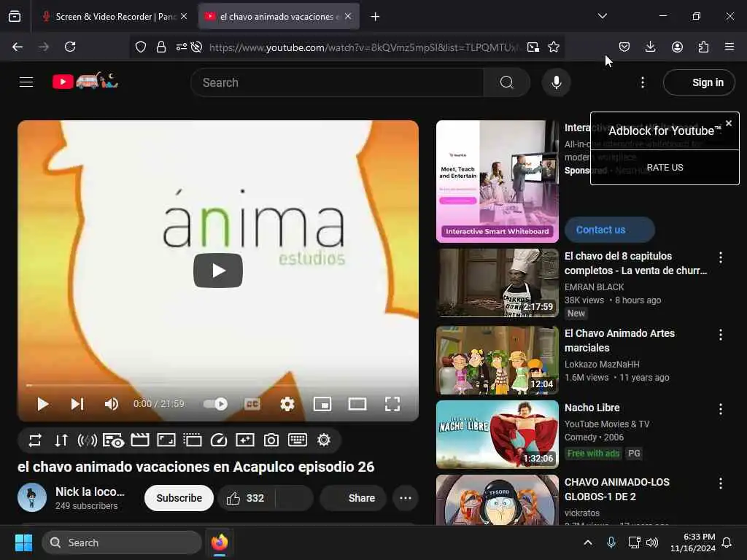Expand the list all tabs chevron
The width and height of the screenshot is (747, 560).
click(602, 16)
